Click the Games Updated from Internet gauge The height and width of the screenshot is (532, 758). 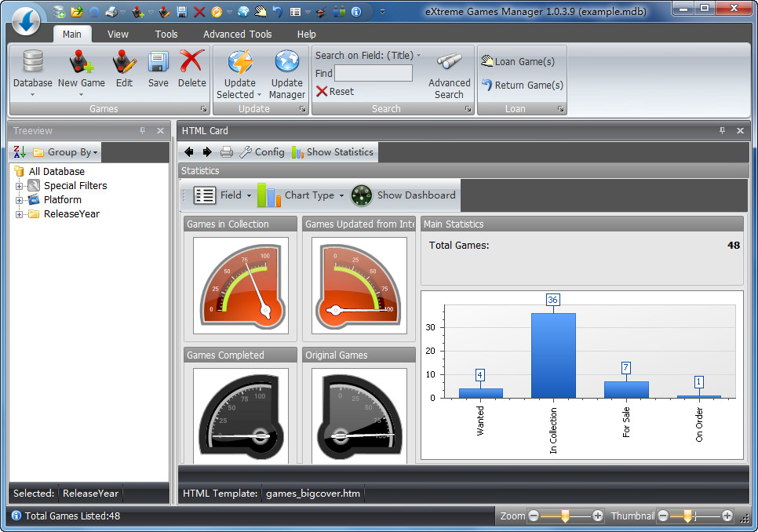(x=359, y=286)
